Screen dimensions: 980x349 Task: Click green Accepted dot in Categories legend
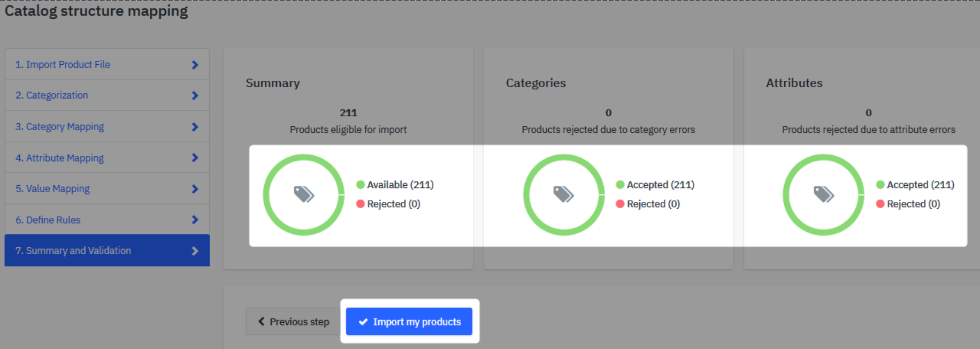620,185
